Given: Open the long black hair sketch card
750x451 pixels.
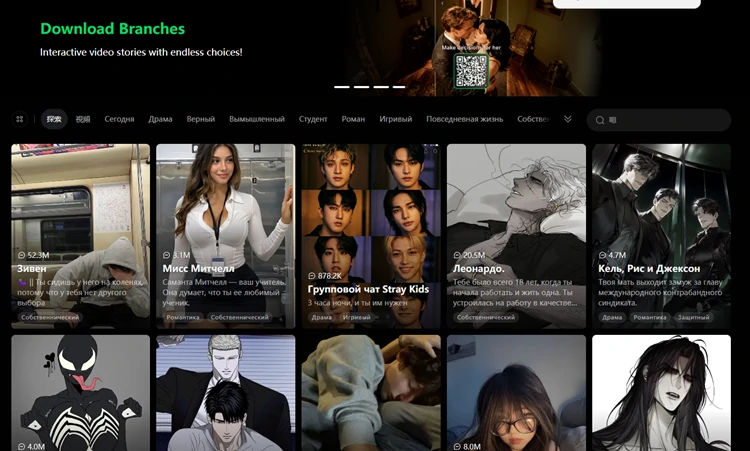Looking at the screenshot, I should click(662, 393).
